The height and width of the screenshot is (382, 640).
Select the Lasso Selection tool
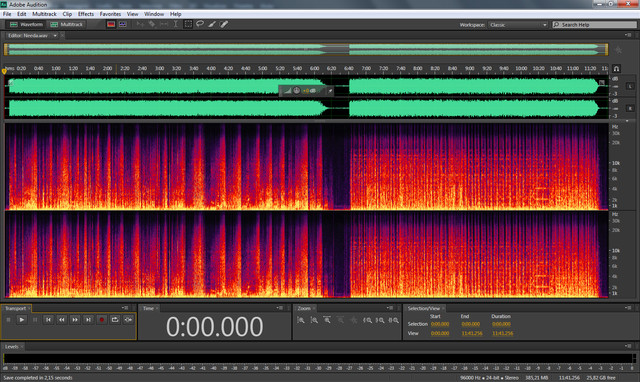(x=200, y=24)
